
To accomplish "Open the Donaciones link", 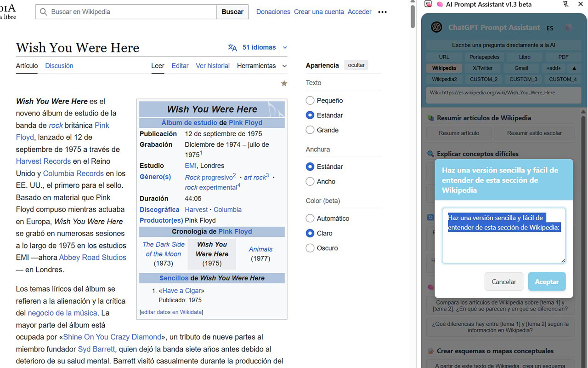I will [x=273, y=12].
